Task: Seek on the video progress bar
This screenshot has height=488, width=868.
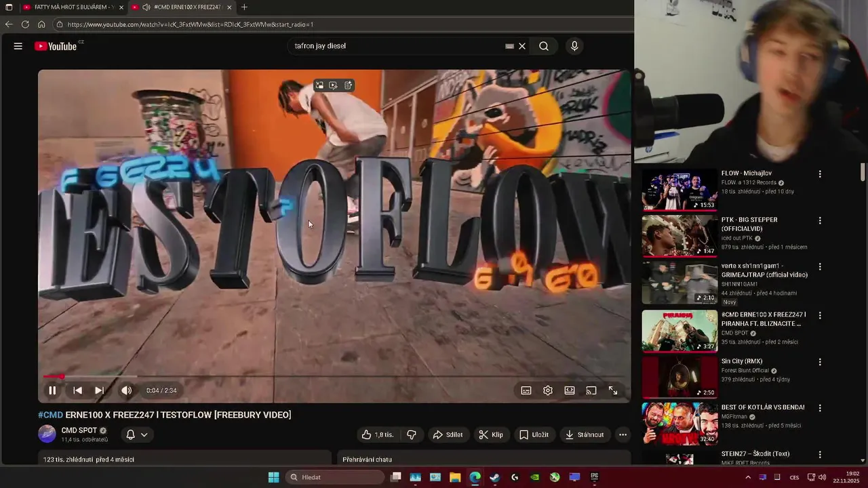Action: (334, 376)
